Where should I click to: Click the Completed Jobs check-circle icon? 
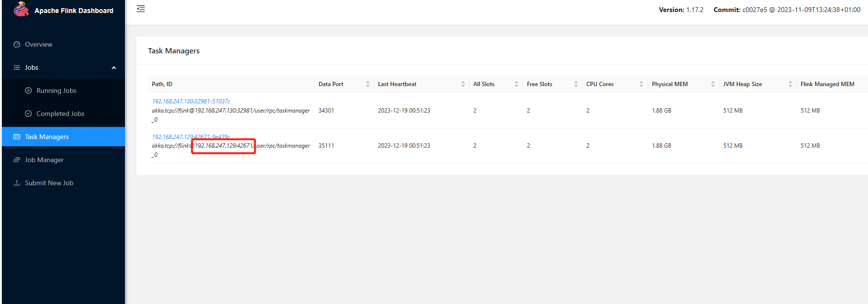(x=28, y=114)
